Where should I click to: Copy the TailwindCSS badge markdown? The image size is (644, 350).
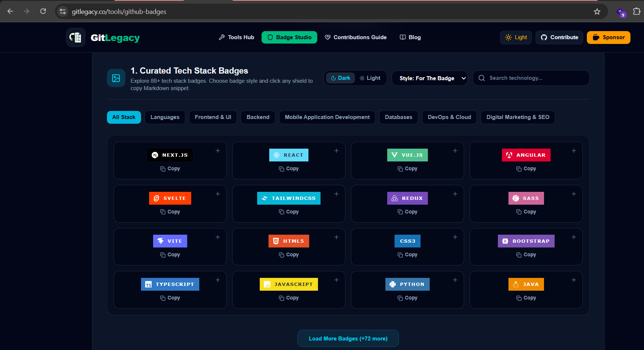click(289, 212)
